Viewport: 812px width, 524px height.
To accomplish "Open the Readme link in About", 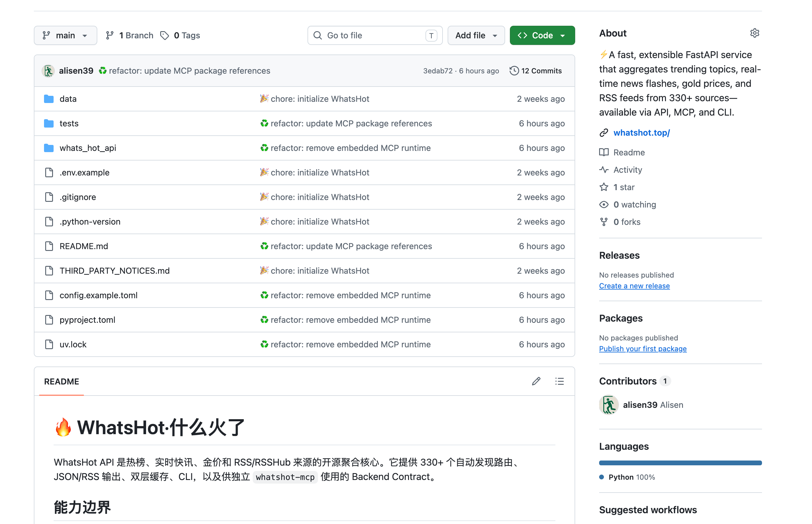I will click(x=629, y=152).
